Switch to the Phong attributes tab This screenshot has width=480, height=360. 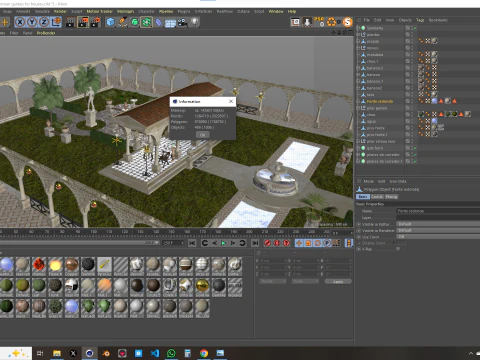pyautogui.click(x=391, y=197)
